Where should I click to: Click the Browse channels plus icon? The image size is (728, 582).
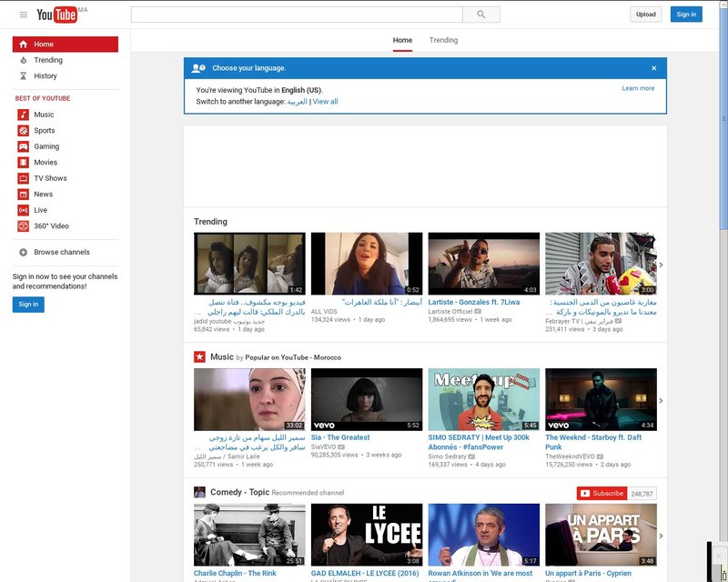pyautogui.click(x=24, y=252)
